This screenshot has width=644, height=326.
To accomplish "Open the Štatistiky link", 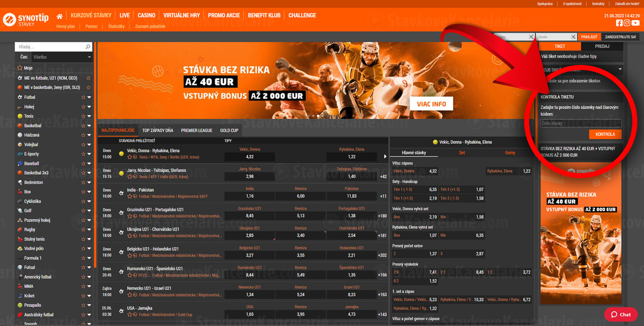I will coord(116,26).
